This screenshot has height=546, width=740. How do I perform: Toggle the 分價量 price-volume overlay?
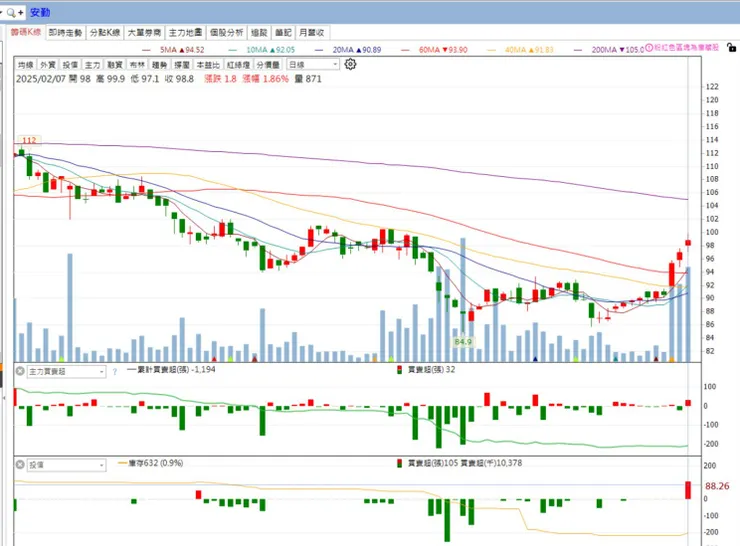pos(268,65)
